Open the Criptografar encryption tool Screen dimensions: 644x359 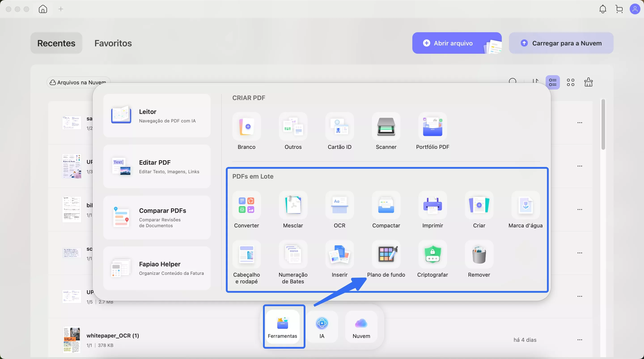(432, 254)
